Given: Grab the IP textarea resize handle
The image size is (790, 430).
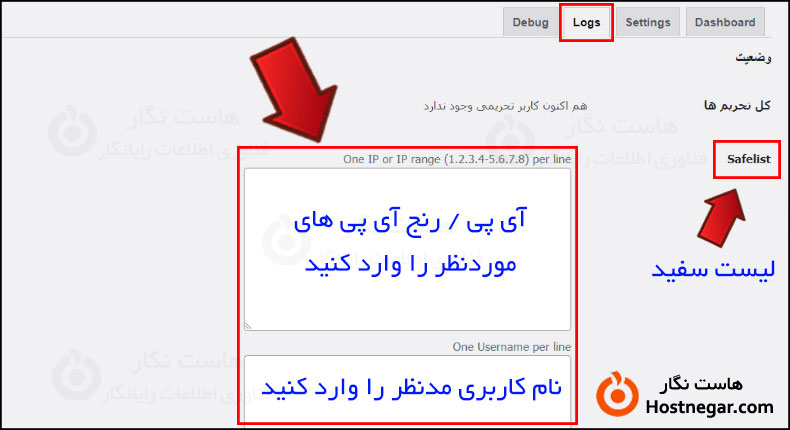Looking at the screenshot, I should click(248, 326).
